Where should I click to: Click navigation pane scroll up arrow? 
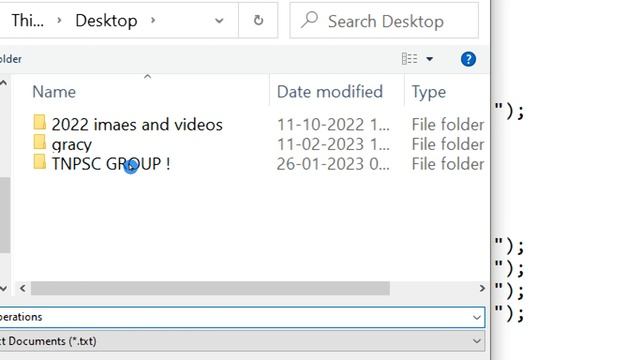point(4,83)
